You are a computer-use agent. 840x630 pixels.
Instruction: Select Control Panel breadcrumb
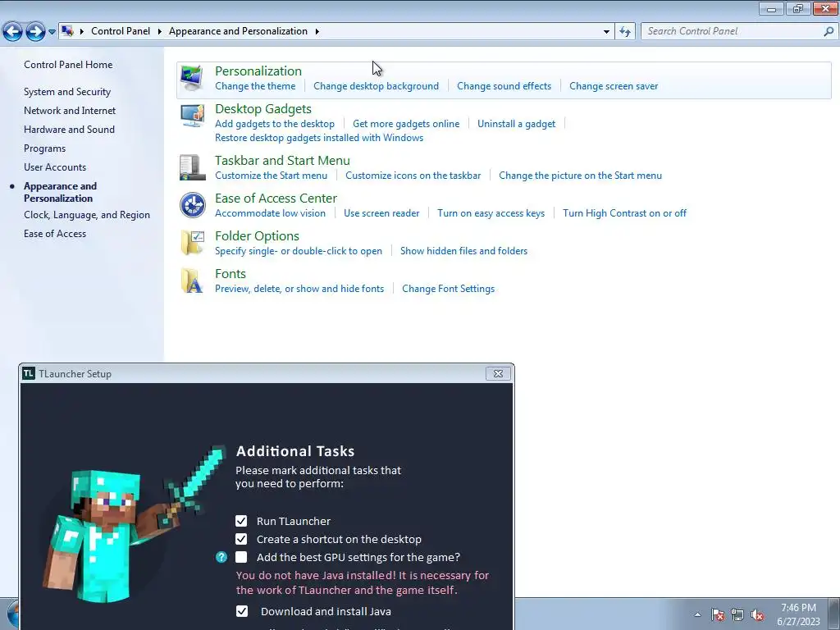[121, 31]
